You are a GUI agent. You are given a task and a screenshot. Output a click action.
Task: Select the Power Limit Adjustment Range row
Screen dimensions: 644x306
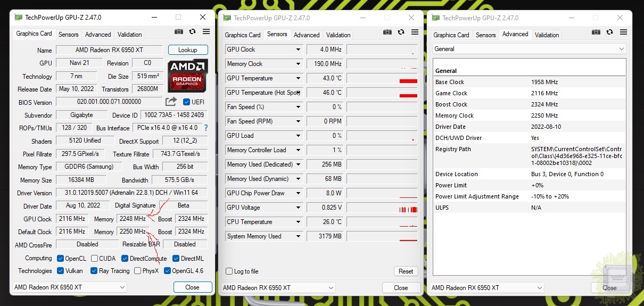point(529,196)
